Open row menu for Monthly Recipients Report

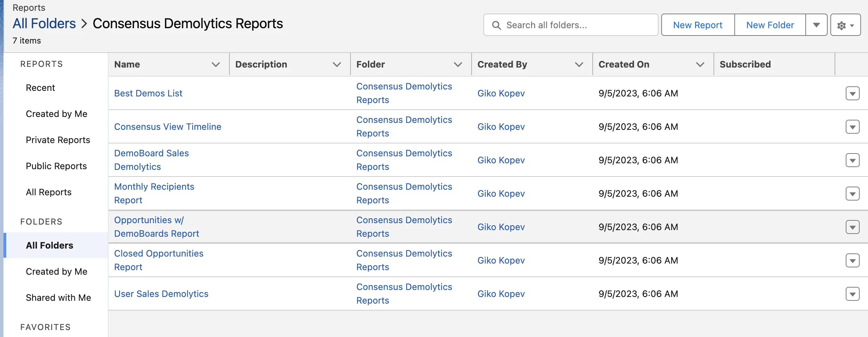pos(852,194)
